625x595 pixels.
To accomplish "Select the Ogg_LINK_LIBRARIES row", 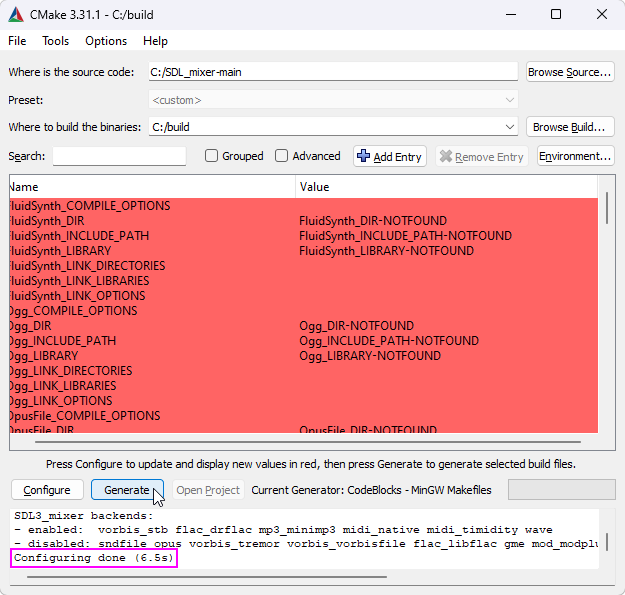I will pyautogui.click(x=304, y=386).
